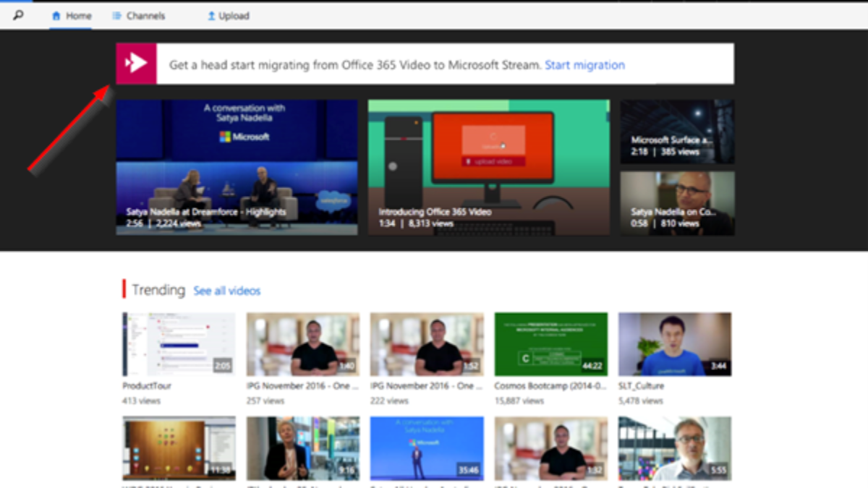Open the 0:58 Satya Nadella spotlight thumbnail

pyautogui.click(x=677, y=203)
